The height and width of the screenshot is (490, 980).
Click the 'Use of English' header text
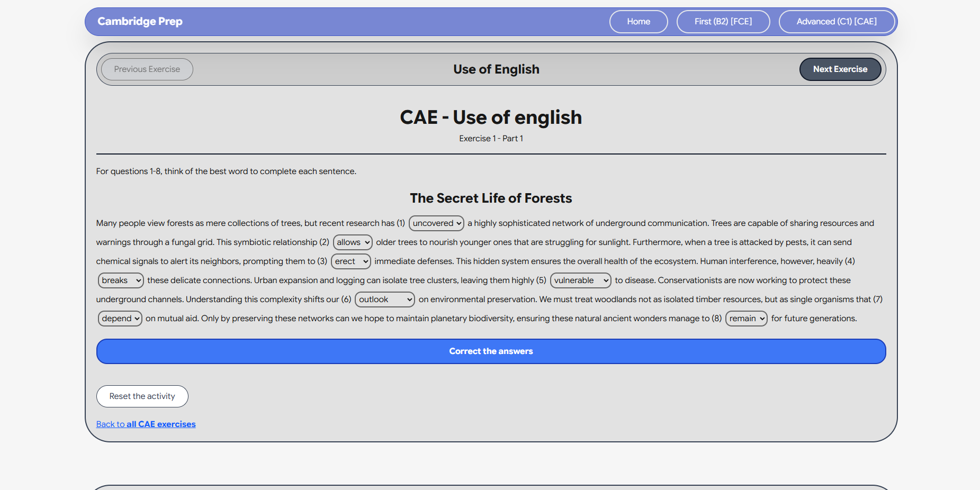(496, 69)
